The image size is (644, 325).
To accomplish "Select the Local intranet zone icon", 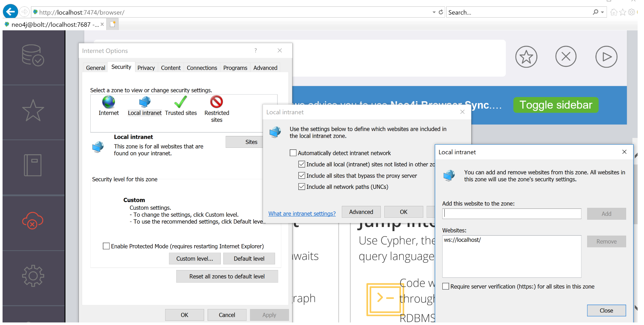I will (145, 102).
